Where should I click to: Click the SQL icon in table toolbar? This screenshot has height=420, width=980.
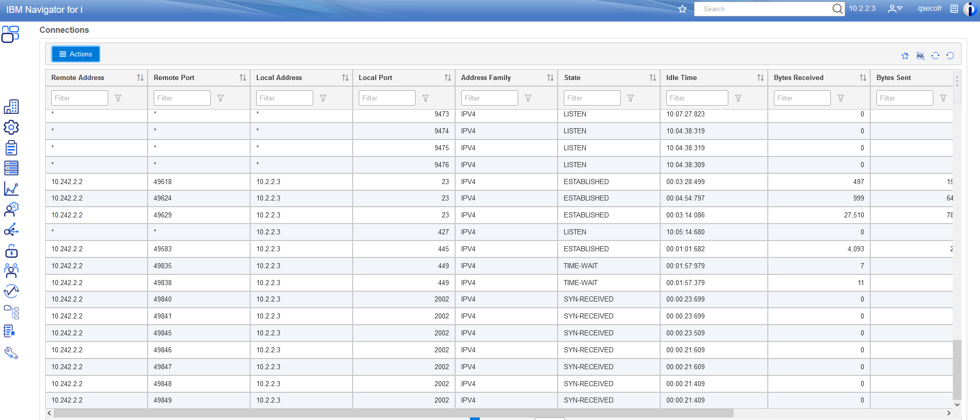(x=920, y=56)
